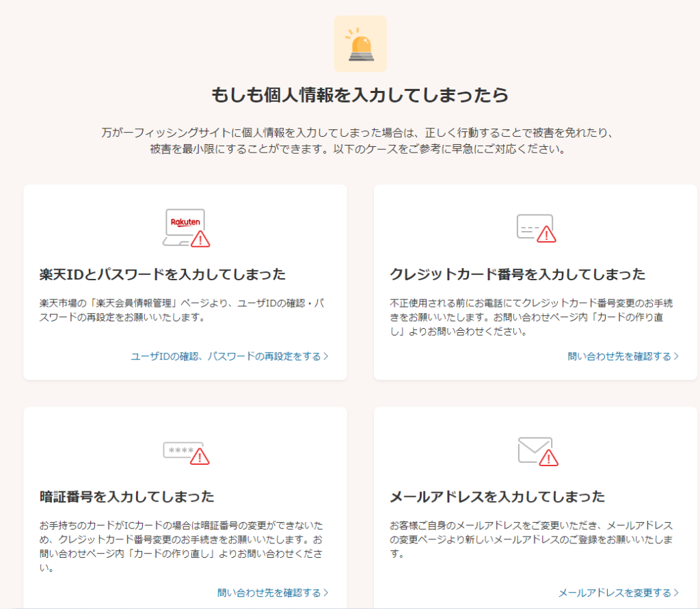
Task: Click chevron arrow after メールアドレスを変更する
Action: pyautogui.click(x=676, y=593)
